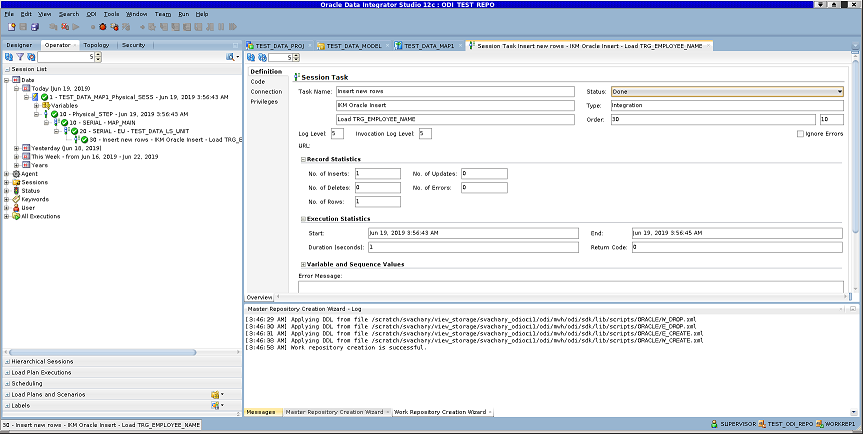Click the red Debug bug icon

coord(102,26)
